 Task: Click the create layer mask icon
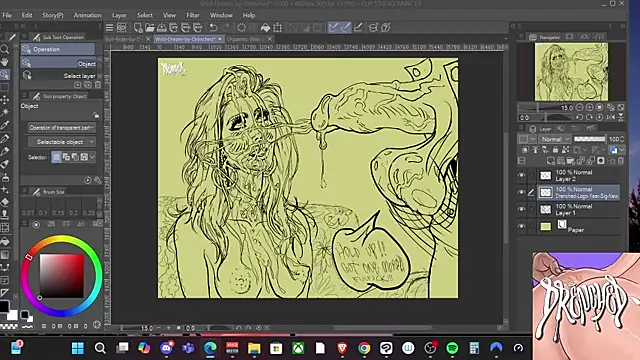pos(601,160)
